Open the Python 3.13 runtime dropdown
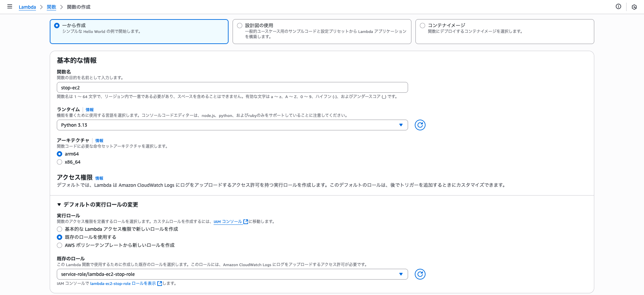This screenshot has height=295, width=644. tap(232, 125)
